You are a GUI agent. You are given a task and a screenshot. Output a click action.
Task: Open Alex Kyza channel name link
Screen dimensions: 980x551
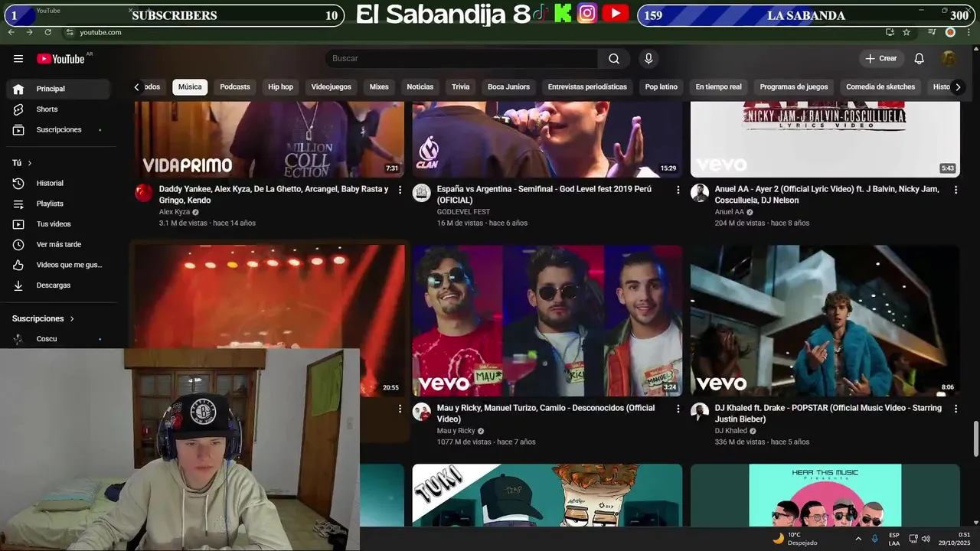coord(175,212)
